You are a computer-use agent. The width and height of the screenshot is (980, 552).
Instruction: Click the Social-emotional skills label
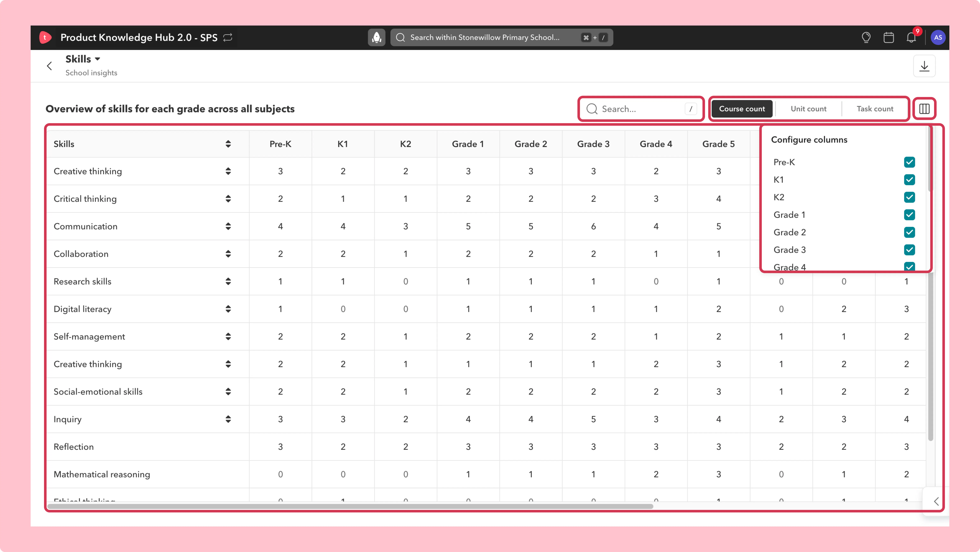tap(98, 392)
